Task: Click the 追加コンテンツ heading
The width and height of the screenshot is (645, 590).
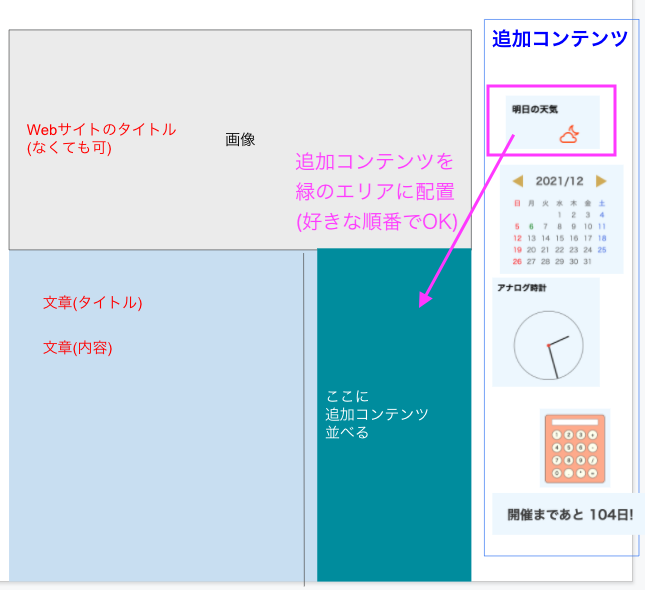Action: coord(560,39)
